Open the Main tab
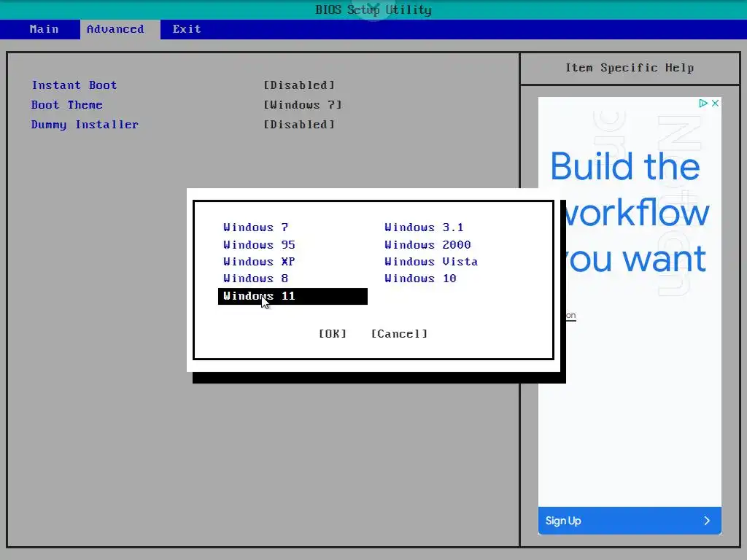The image size is (747, 560). pyautogui.click(x=44, y=29)
